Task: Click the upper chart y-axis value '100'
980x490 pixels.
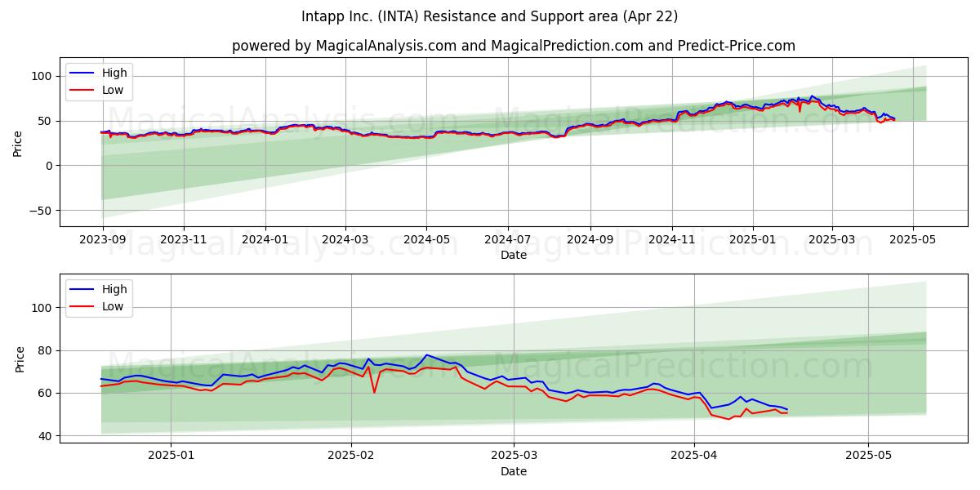Action: click(42, 76)
